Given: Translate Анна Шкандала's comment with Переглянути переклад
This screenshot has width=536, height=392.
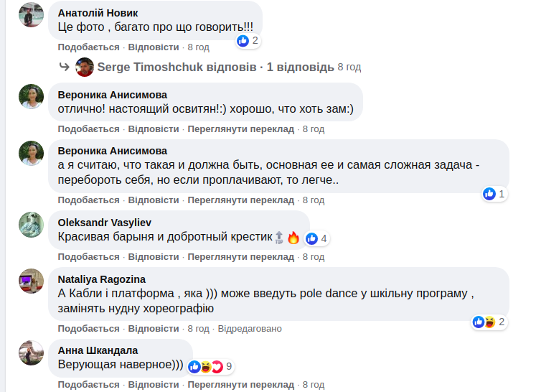Looking at the screenshot, I should (240, 385).
